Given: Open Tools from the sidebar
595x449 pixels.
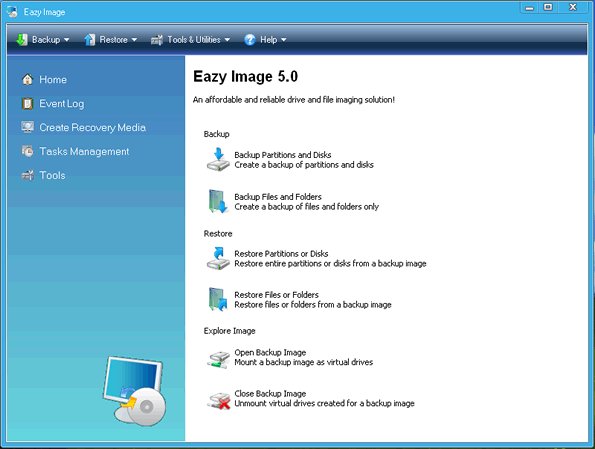Looking at the screenshot, I should click(52, 175).
